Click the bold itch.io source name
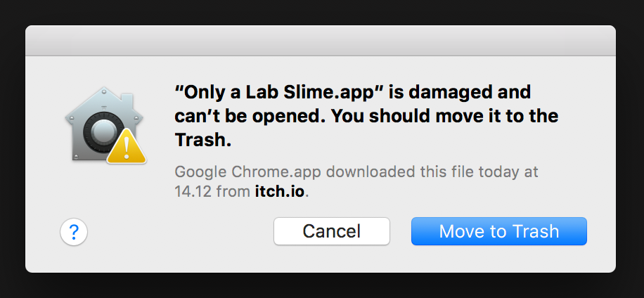The height and width of the screenshot is (298, 644). click(x=280, y=192)
